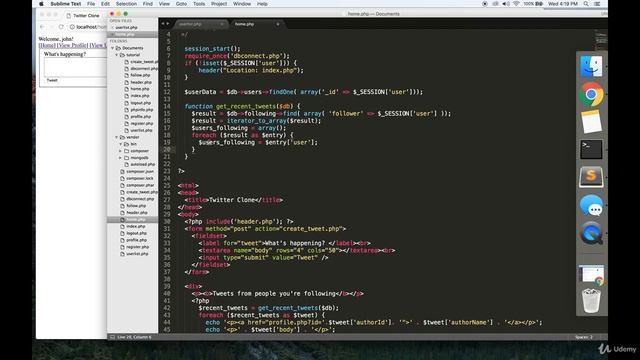Click the View Profile link on the webpage
Screen dimensions: 640x360
point(72,45)
